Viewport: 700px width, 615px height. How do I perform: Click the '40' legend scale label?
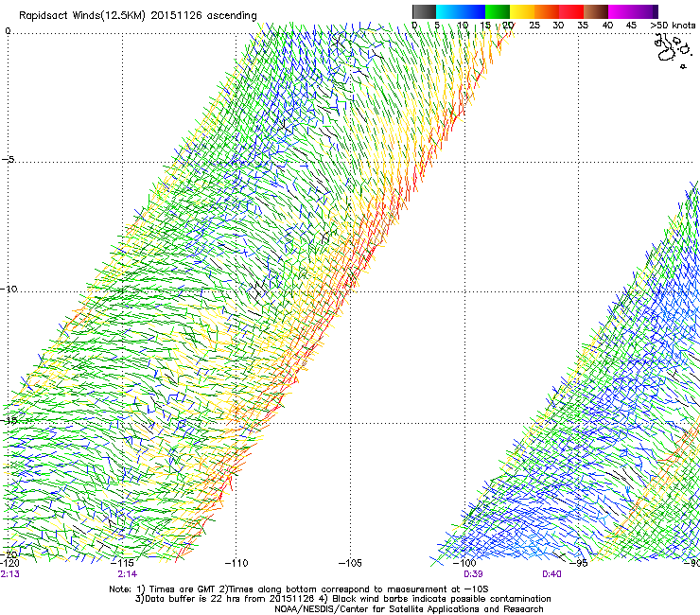coord(607,26)
